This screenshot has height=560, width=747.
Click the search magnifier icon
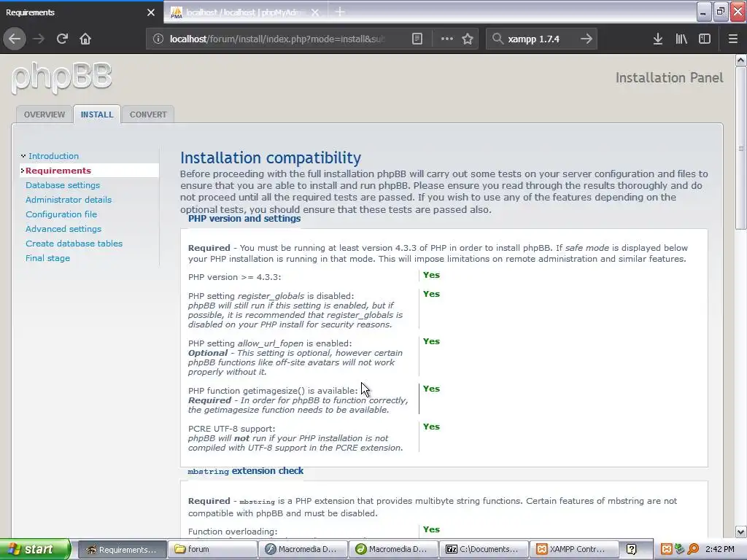point(498,39)
